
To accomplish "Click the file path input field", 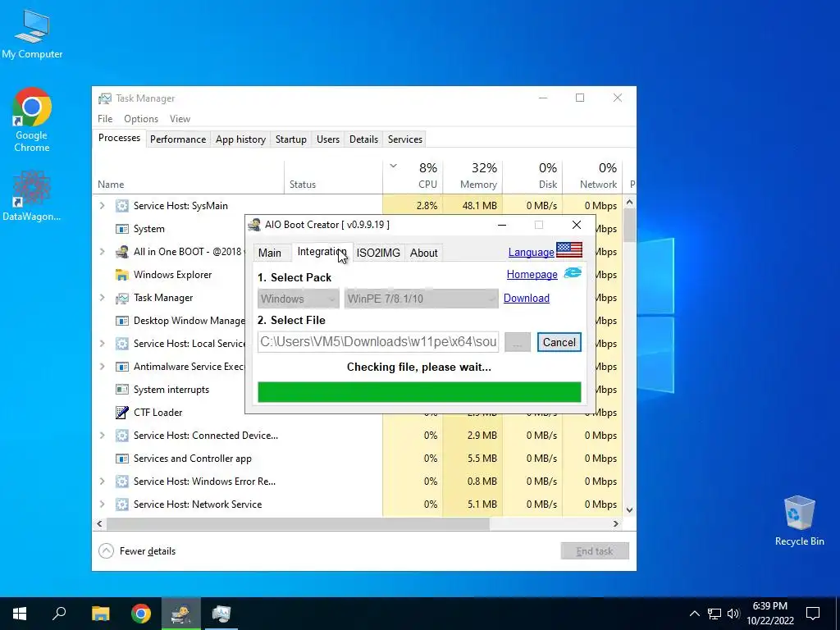I will point(378,342).
